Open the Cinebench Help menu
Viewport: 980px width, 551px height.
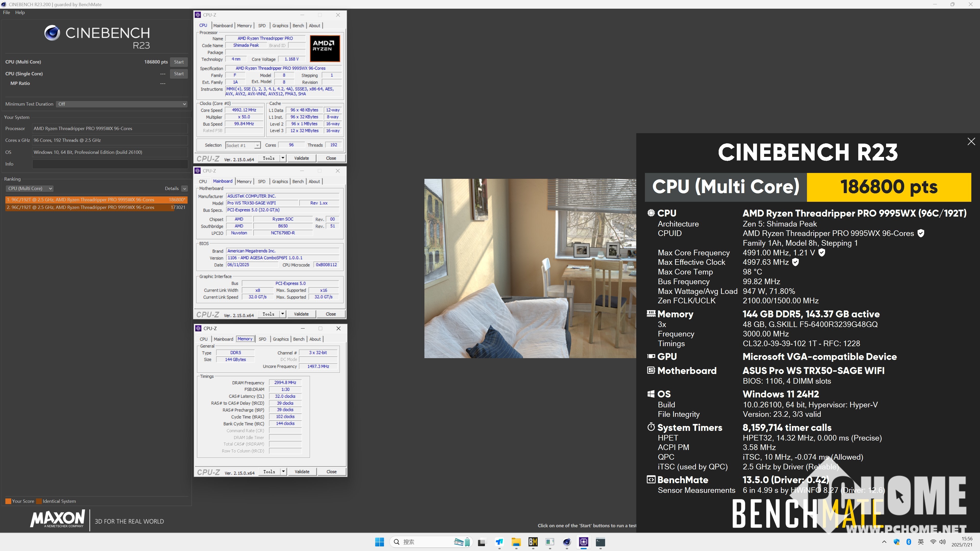[x=20, y=12]
